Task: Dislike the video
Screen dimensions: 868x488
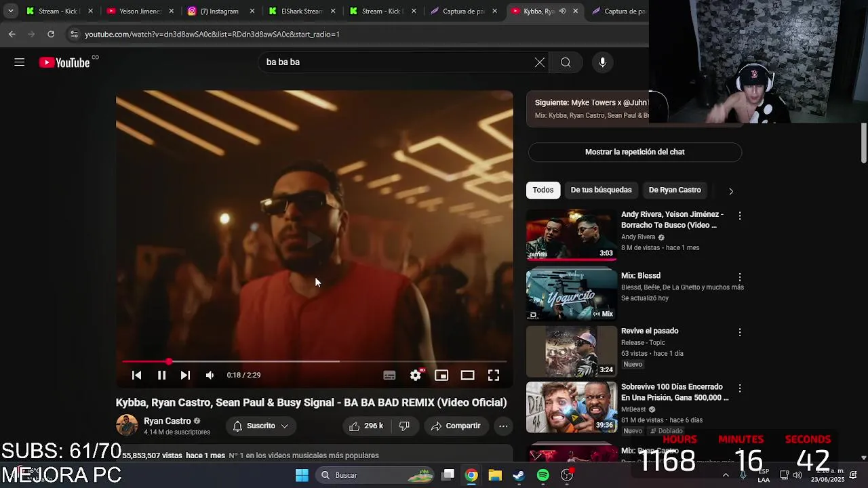Action: 404,426
